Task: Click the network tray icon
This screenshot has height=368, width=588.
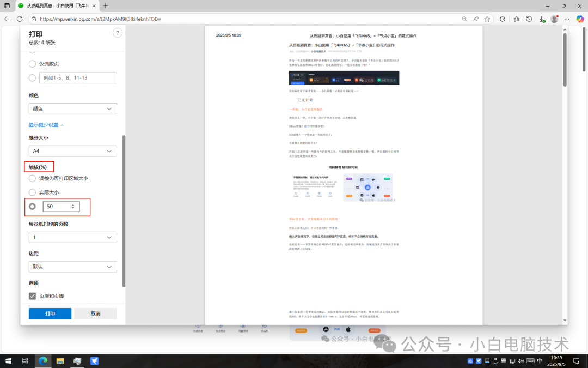Action: [x=512, y=361]
